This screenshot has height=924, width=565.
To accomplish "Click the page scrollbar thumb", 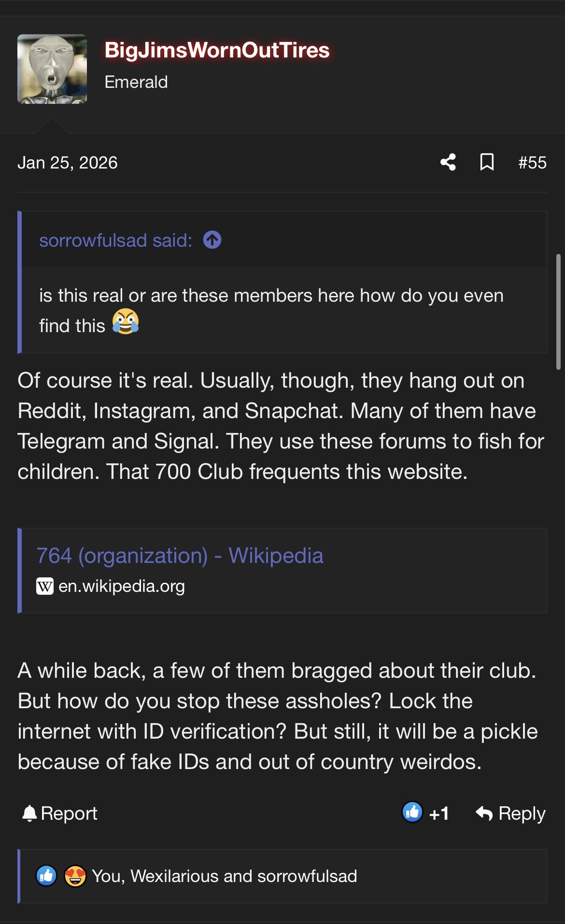I will [x=558, y=312].
